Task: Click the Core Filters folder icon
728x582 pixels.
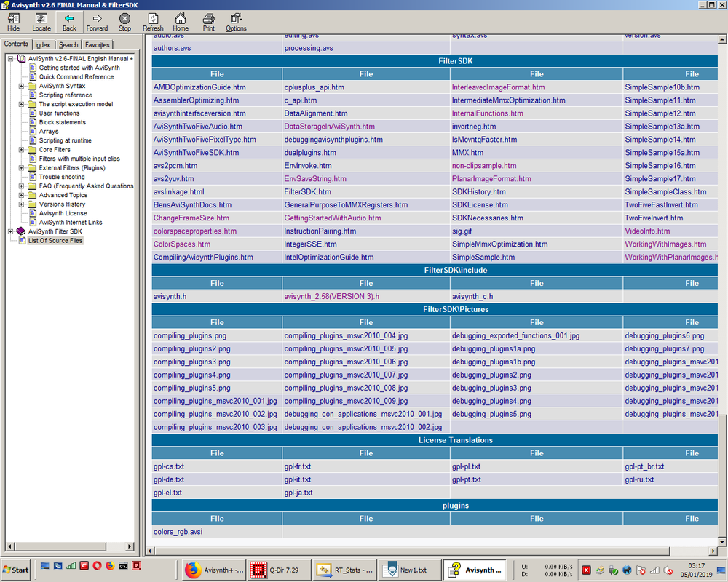Action: click(x=32, y=149)
